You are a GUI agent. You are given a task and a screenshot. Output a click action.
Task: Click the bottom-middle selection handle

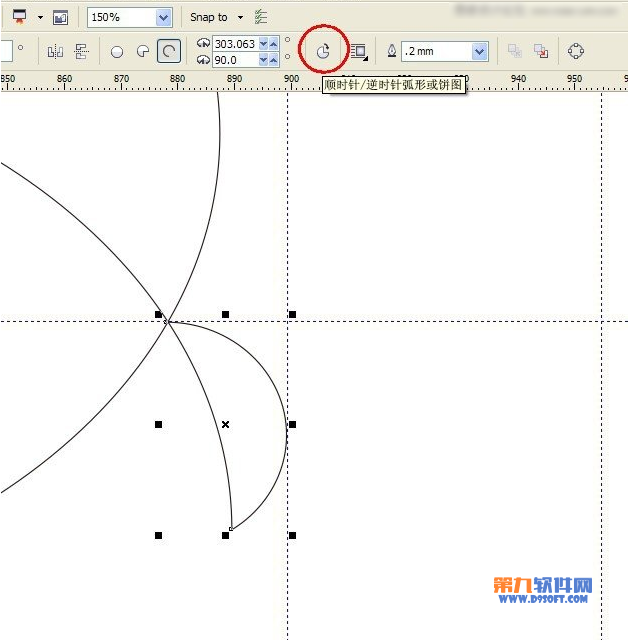(x=225, y=535)
